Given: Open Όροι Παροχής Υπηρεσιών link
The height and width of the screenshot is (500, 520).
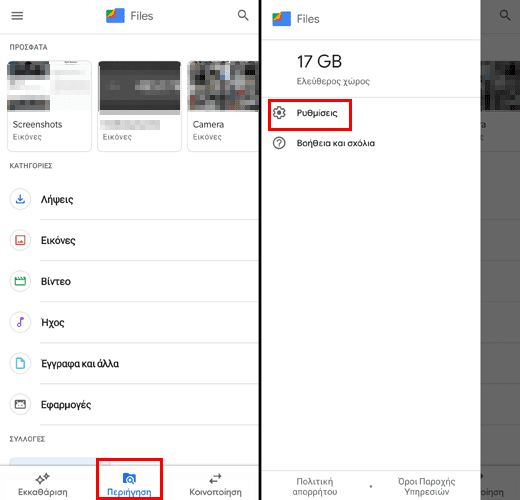Looking at the screenshot, I should 427,486.
